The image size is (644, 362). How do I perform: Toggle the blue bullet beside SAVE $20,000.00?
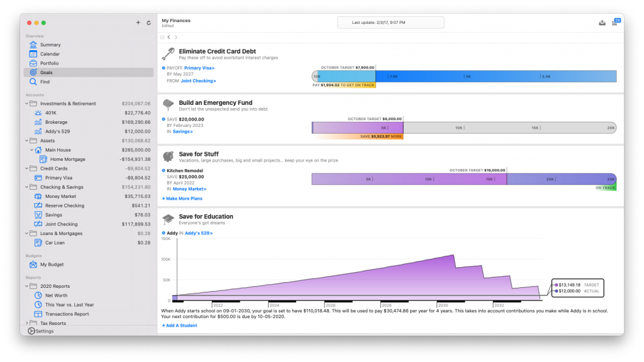pos(164,119)
